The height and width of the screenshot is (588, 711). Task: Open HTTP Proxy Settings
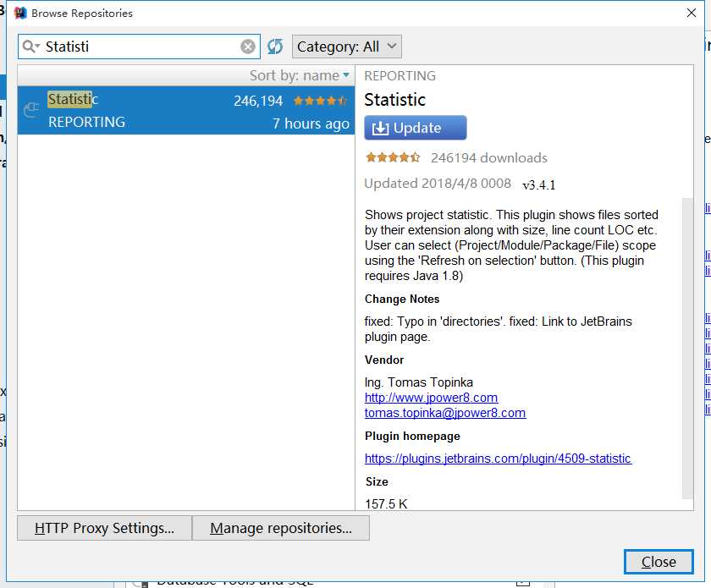(x=104, y=528)
